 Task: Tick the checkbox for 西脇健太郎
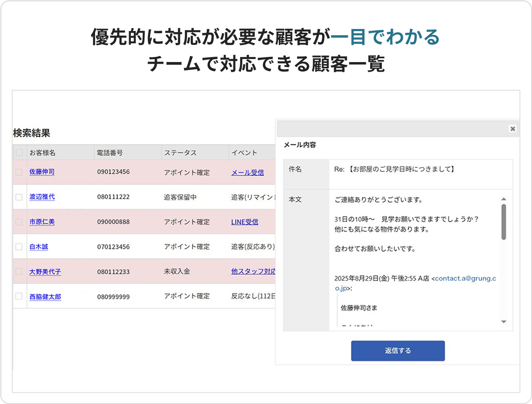(19, 296)
